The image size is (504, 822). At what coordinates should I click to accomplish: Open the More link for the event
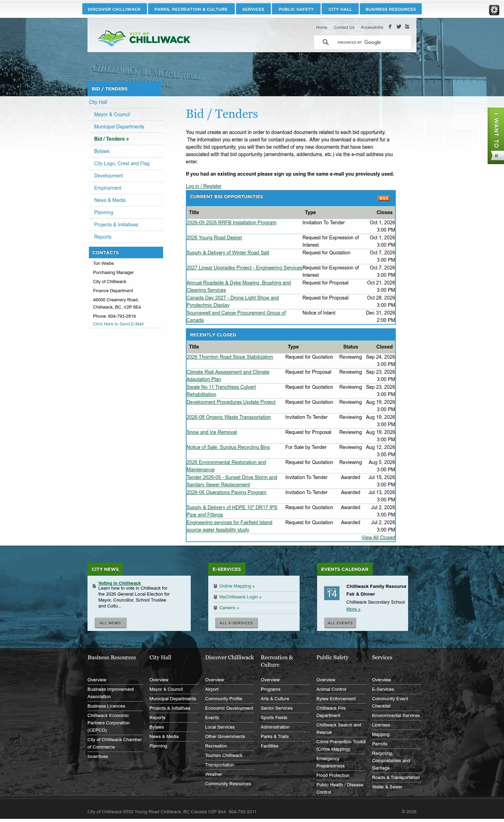click(x=353, y=609)
